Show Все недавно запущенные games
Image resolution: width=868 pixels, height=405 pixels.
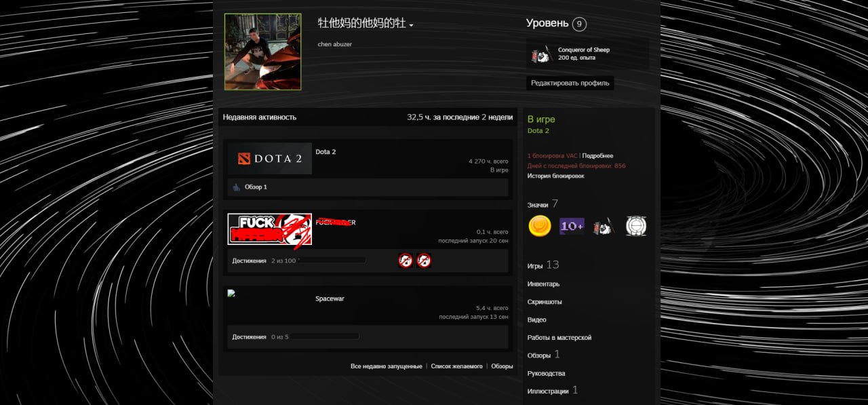pyautogui.click(x=386, y=366)
